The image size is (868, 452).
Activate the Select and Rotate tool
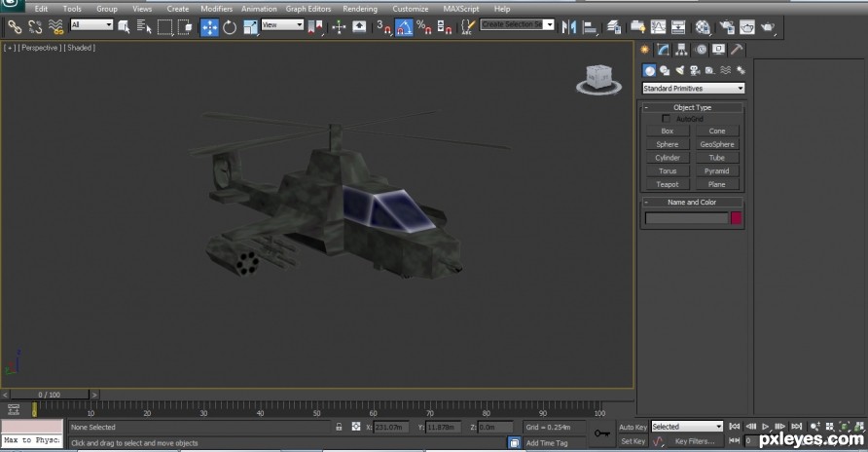click(230, 26)
